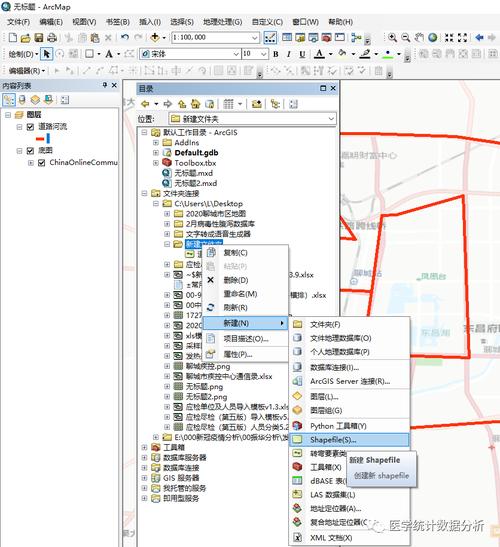Zoom to full extent globe icon

(x=433, y=37)
